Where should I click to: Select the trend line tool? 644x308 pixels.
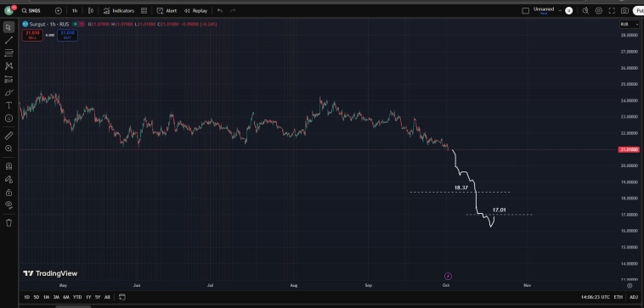[8, 40]
